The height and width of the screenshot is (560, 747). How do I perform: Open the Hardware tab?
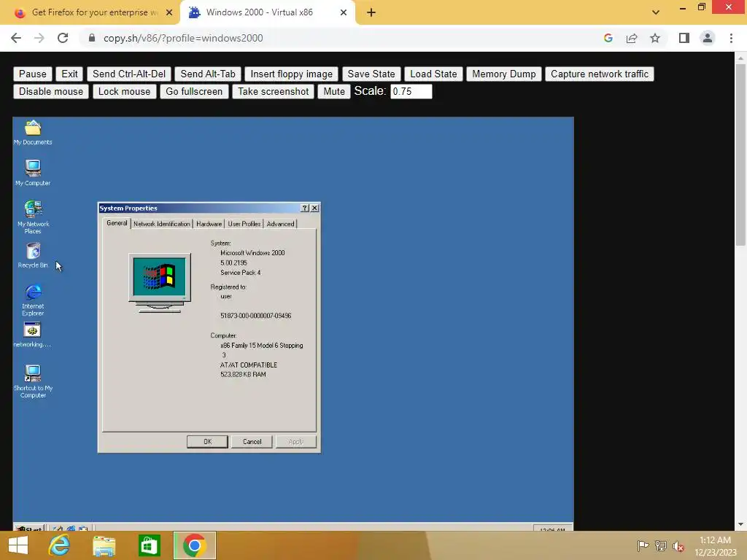(209, 224)
